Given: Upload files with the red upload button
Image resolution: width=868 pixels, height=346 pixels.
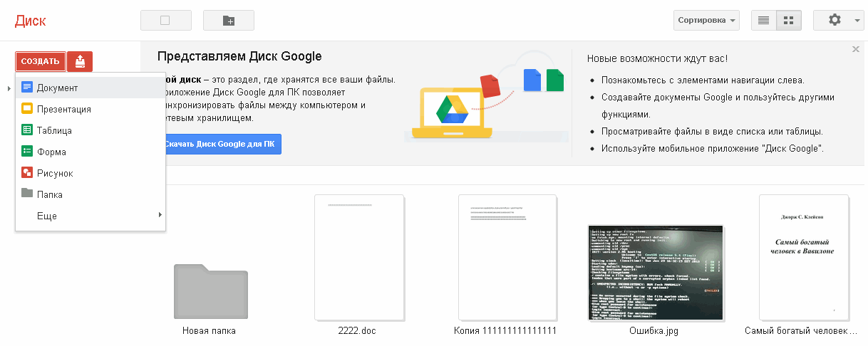Looking at the screenshot, I should click(x=80, y=61).
